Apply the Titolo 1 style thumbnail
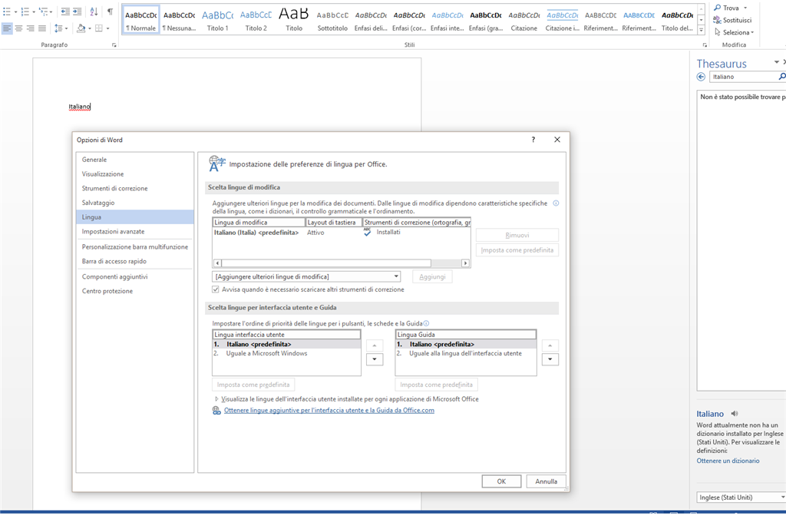The width and height of the screenshot is (786, 532). [x=217, y=19]
